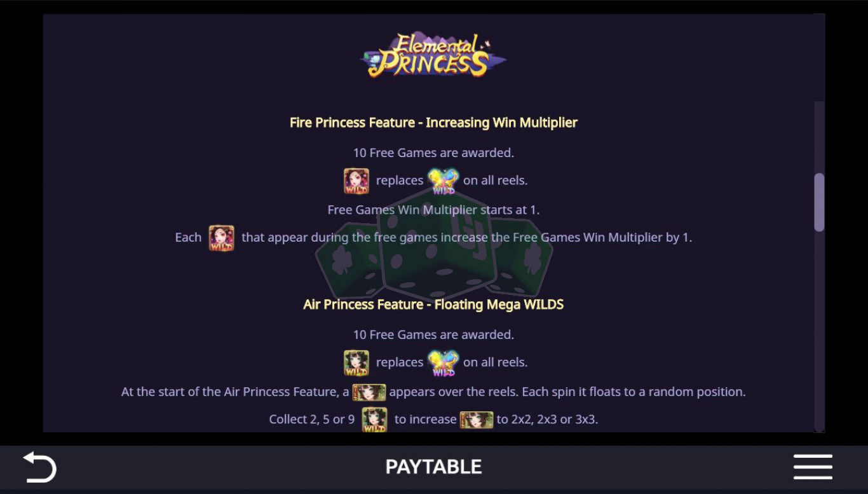Click Air Princess wild icon before 'replaces'
868x494 pixels.
click(x=356, y=363)
